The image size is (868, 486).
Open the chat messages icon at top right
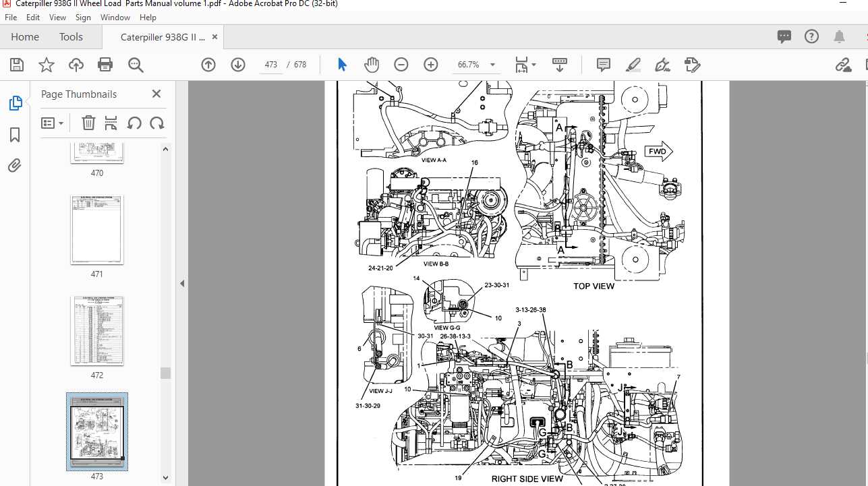click(x=784, y=36)
